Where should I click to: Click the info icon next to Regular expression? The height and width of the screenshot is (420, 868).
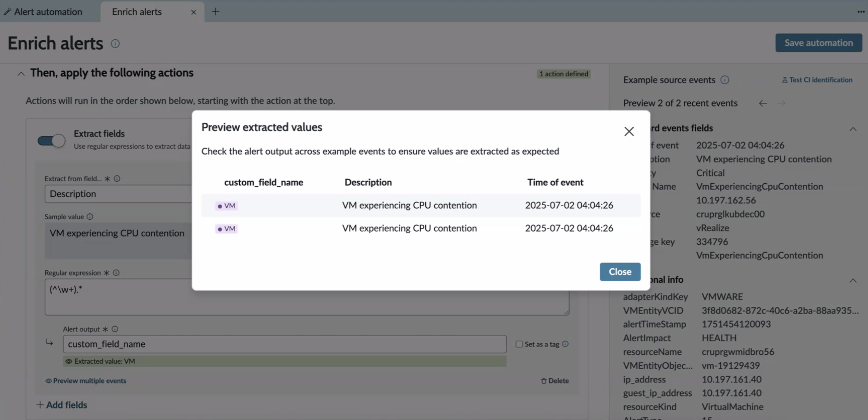tap(116, 273)
